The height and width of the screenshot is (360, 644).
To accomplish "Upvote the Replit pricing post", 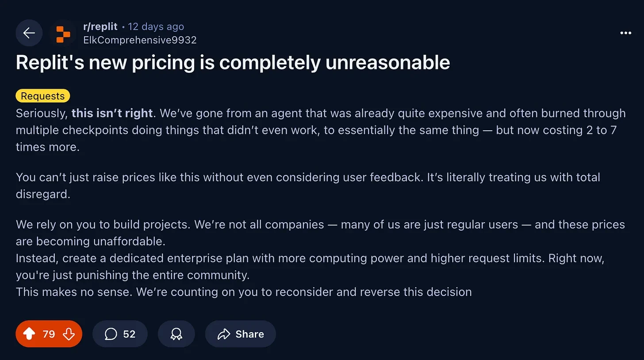I will click(29, 334).
